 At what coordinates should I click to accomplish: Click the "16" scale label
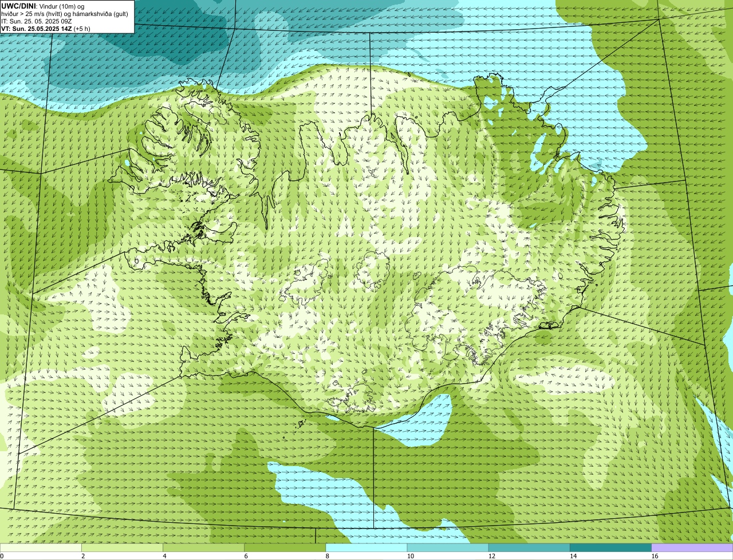tap(655, 556)
